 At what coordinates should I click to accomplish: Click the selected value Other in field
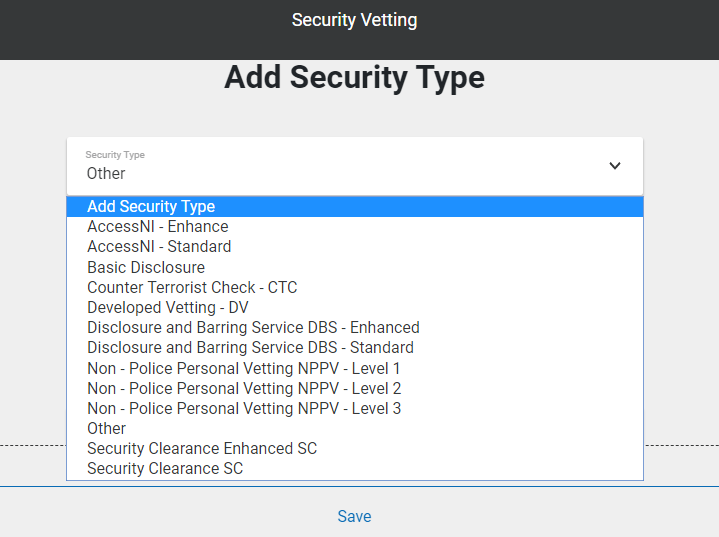106,173
